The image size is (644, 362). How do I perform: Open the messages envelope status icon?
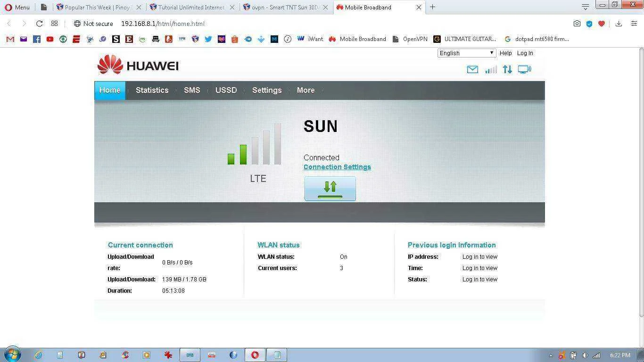472,70
